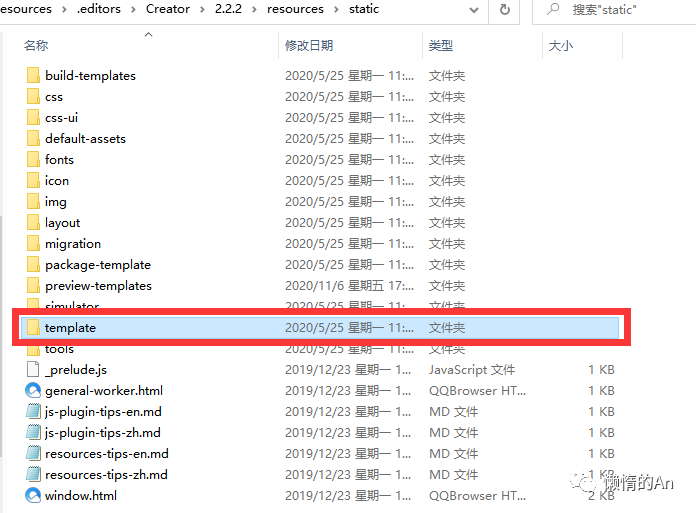This screenshot has width=696, height=513.
Task: Click the static breadcrumb segment
Action: pyautogui.click(x=364, y=9)
